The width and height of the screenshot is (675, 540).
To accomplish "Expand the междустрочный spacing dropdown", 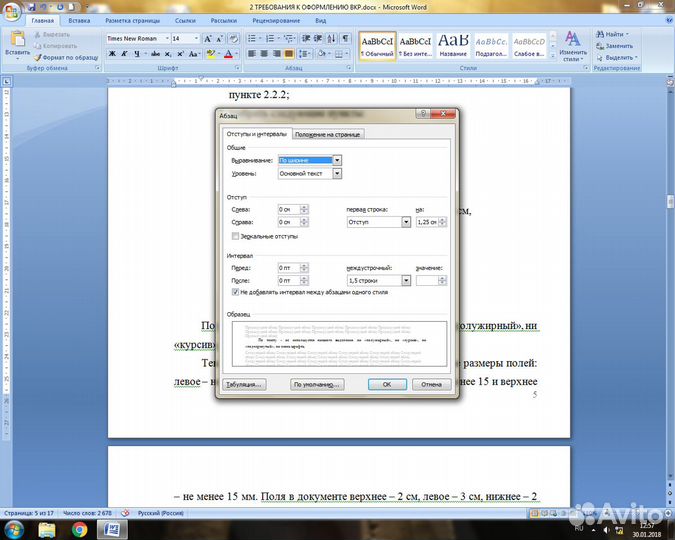I will click(406, 281).
